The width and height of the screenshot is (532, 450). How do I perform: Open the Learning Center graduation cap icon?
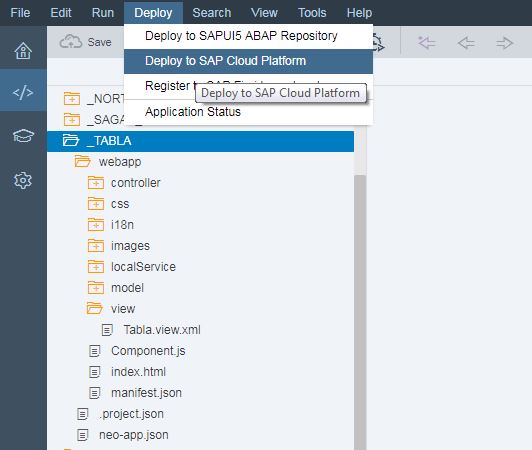pos(23,136)
